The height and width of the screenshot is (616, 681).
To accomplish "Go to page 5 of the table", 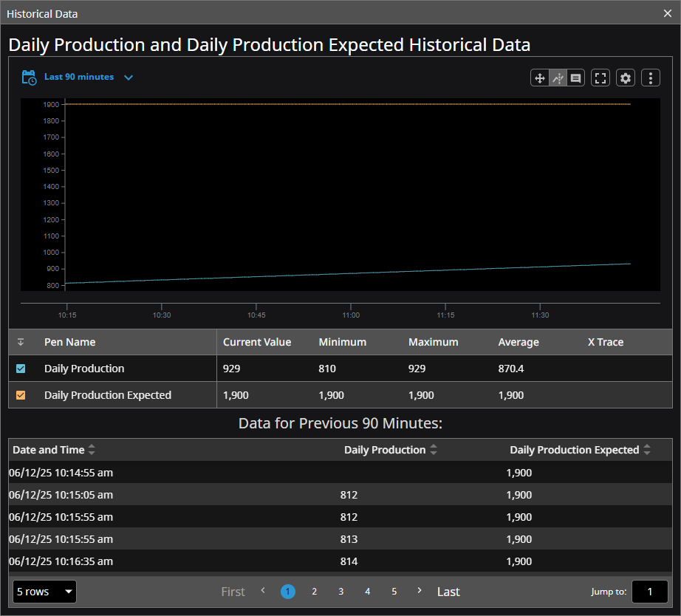I will (394, 592).
